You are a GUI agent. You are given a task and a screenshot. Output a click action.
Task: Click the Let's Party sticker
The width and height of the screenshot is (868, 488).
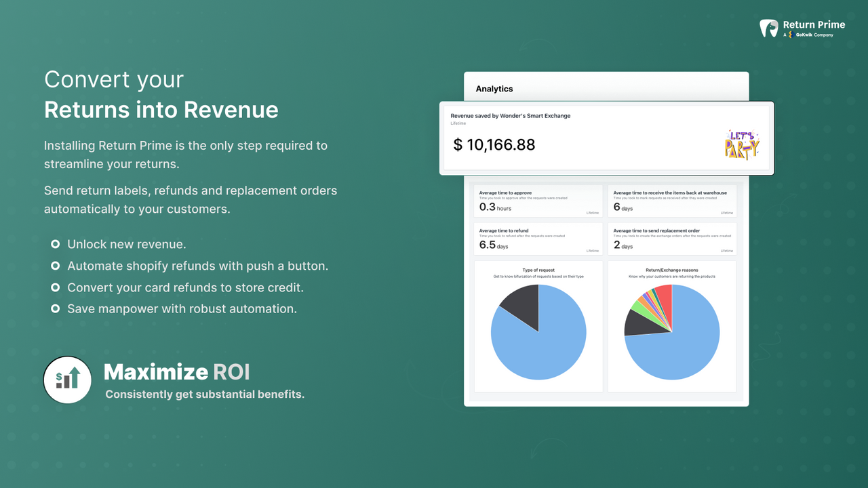(742, 145)
